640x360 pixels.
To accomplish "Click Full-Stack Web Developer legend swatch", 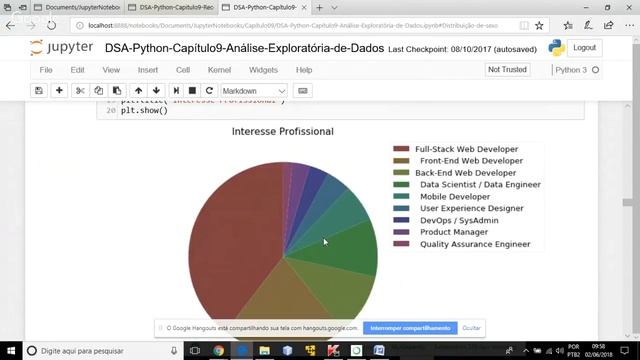I will (401, 149).
